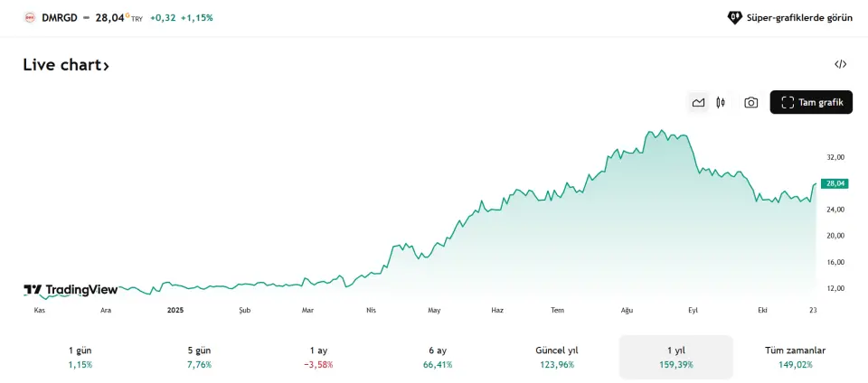Switch to area chart style
The width and height of the screenshot is (868, 383).
(698, 103)
